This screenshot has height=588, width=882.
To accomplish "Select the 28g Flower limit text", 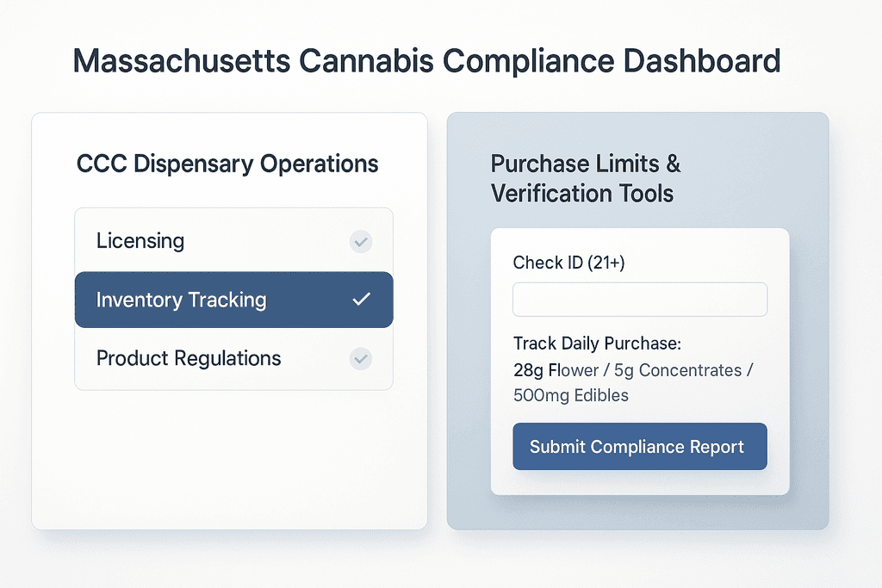I will click(556, 370).
